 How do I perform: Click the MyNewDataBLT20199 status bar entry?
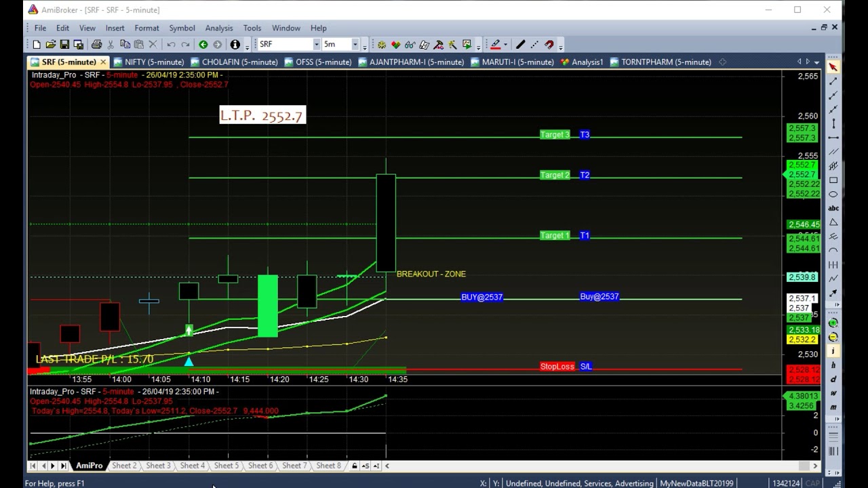(x=696, y=483)
